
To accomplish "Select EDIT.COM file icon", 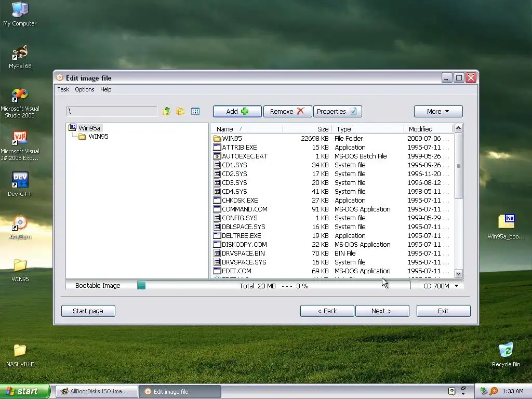I will point(217,271).
